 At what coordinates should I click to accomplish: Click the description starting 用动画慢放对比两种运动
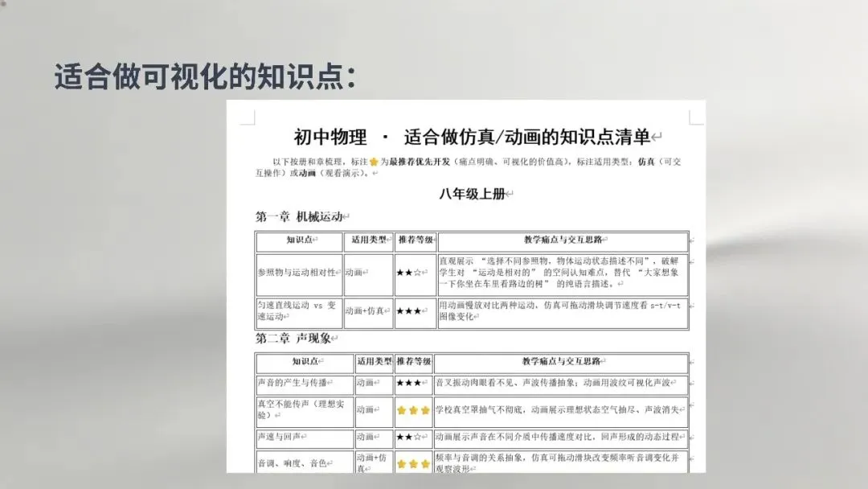560,310
